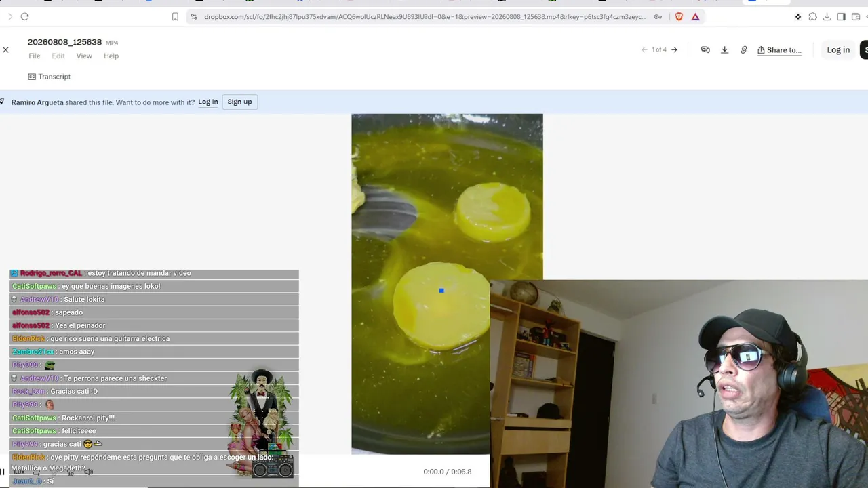Screen dimensions: 868x488
Task: Click chat message "Gracias cati :D"
Action: (x=74, y=391)
